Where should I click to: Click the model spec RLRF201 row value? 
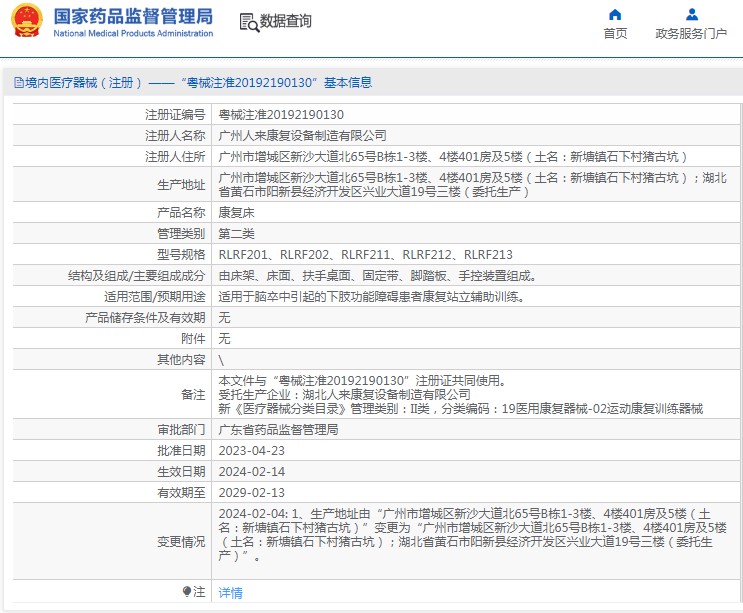[x=365, y=255]
